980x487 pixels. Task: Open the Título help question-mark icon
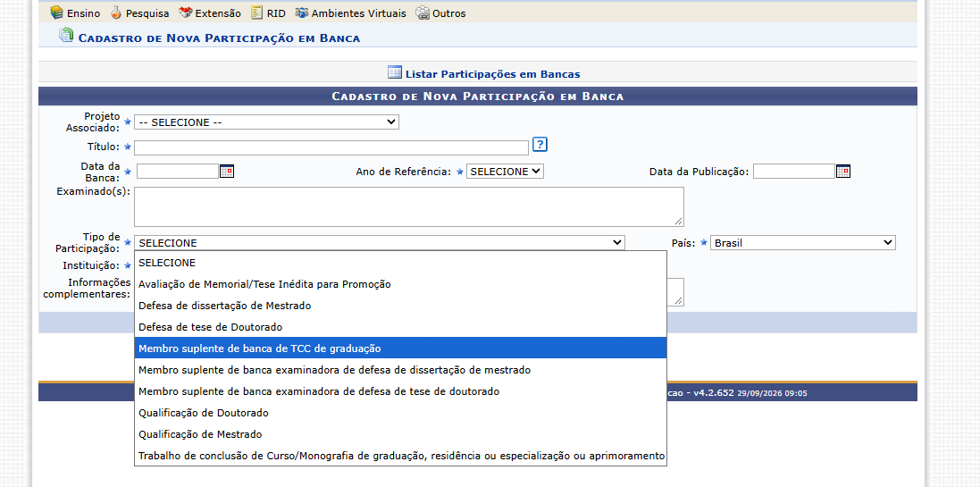[x=540, y=145]
